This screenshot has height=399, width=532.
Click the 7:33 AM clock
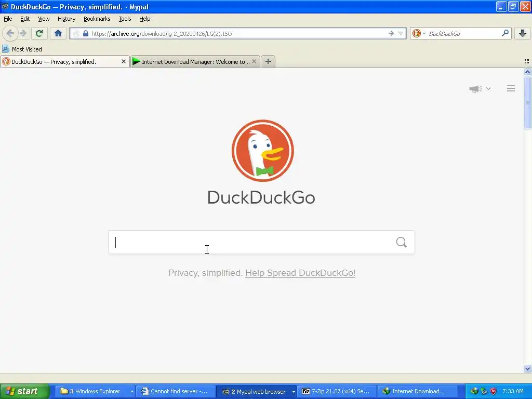(513, 391)
